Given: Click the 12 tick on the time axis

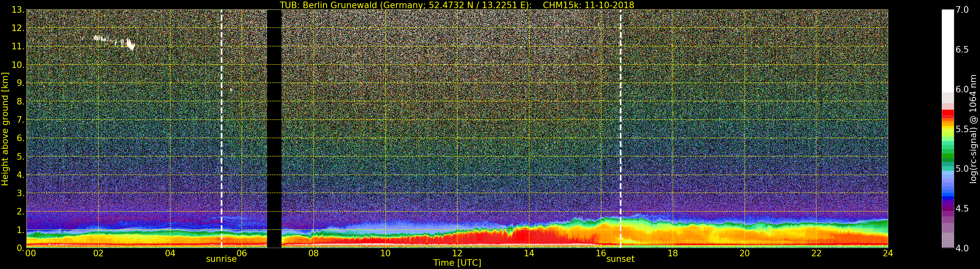Looking at the screenshot, I should point(457,253).
